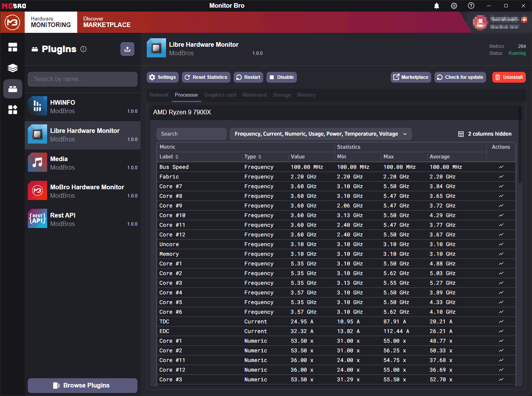Select the plugins icon in sidebar
Viewport: 532px width, 396px height.
tap(13, 89)
